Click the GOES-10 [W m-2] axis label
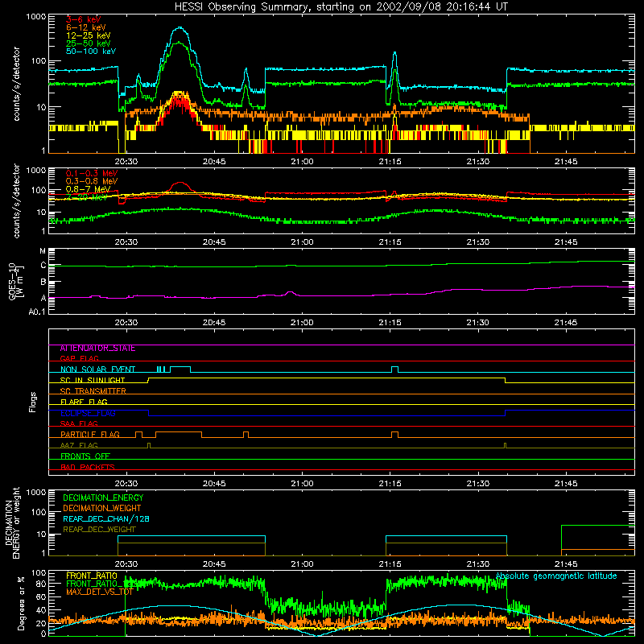 pos(15,282)
